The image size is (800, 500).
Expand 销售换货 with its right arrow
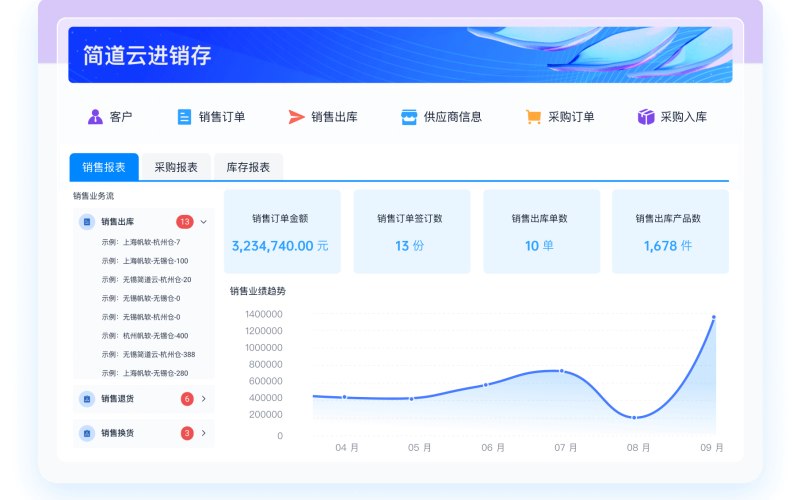(204, 433)
